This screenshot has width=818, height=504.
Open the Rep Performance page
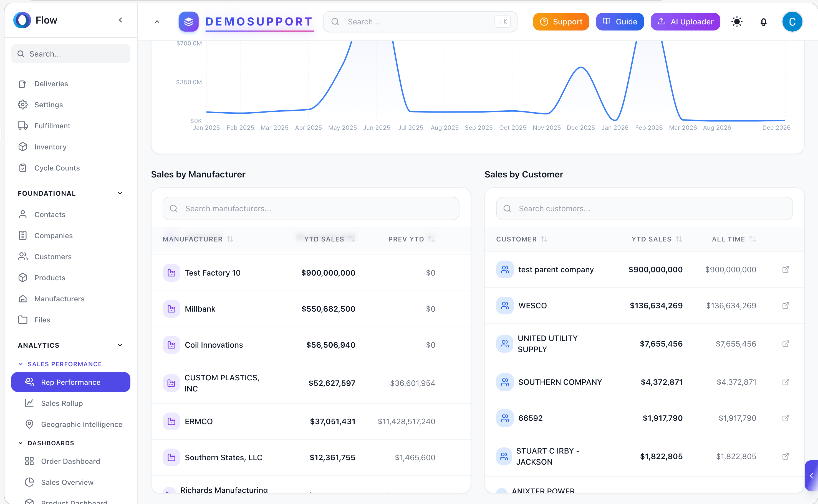click(x=70, y=382)
